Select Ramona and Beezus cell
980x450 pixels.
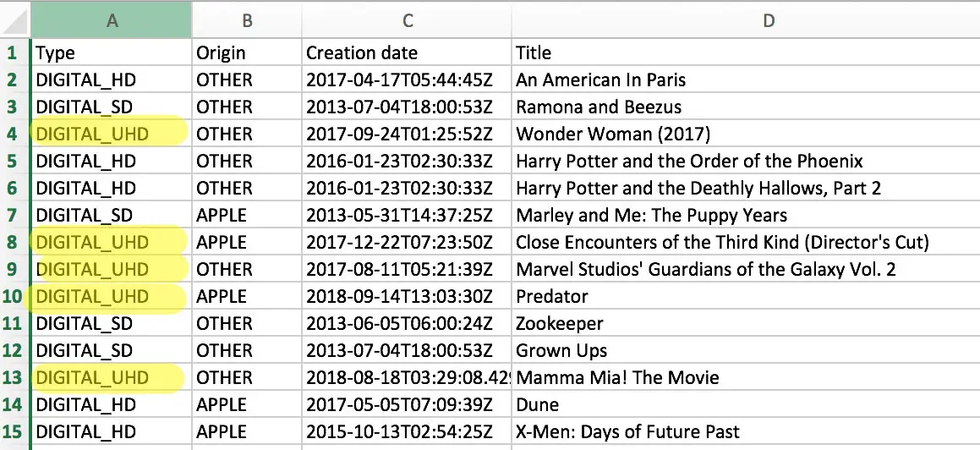pos(747,107)
